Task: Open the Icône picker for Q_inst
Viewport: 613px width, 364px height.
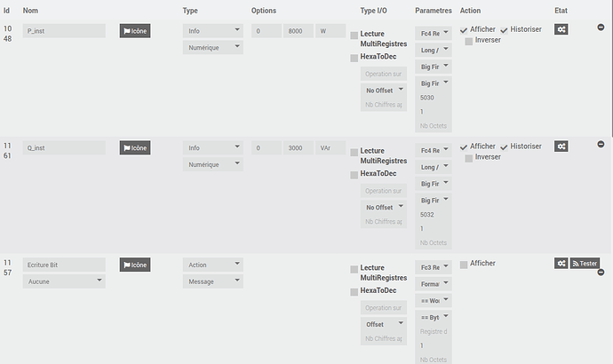Action: tap(135, 147)
